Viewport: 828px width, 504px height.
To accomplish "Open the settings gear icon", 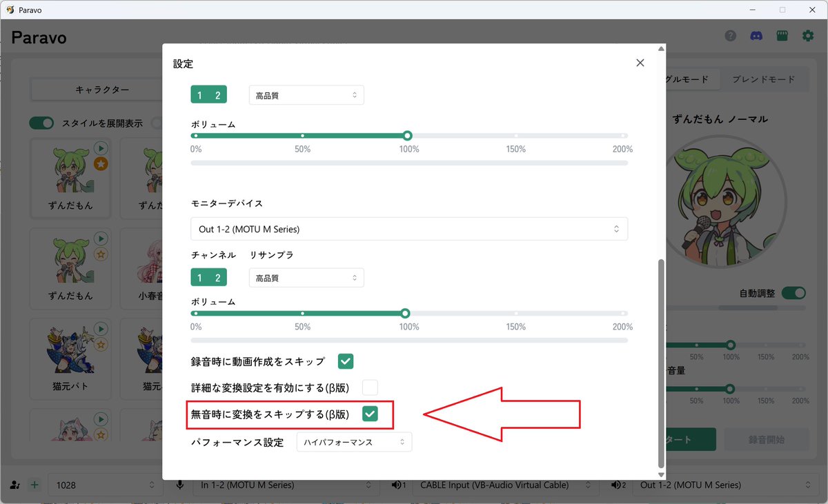I will pos(808,36).
